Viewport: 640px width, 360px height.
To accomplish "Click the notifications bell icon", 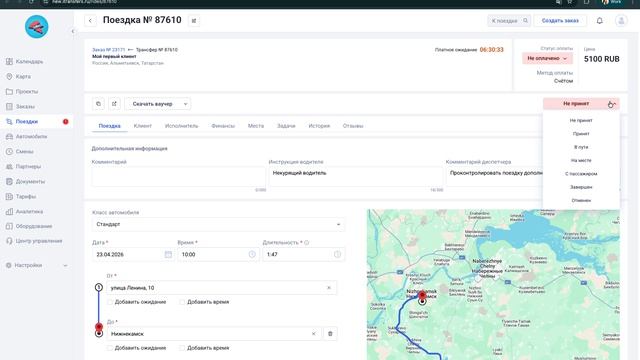I will (600, 20).
